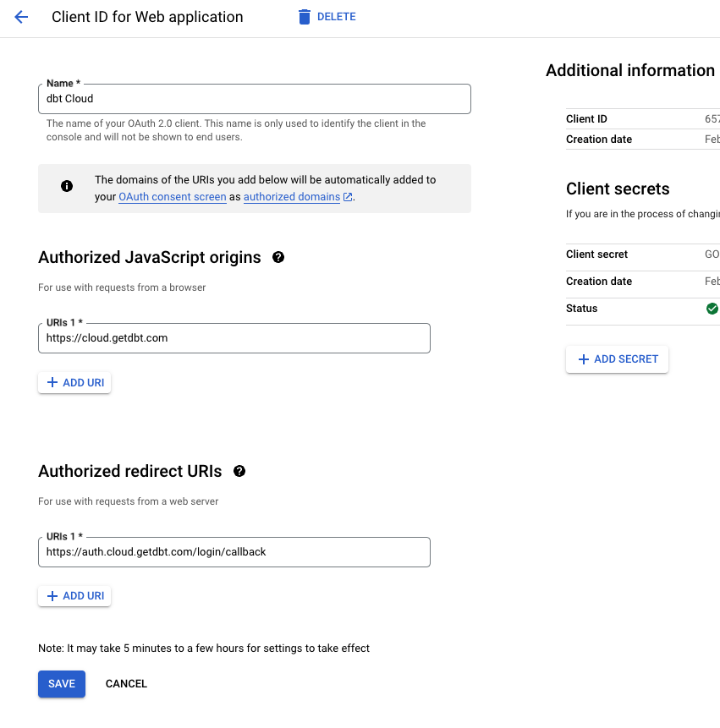
Task: Save the OAuth client settings
Action: pos(61,683)
